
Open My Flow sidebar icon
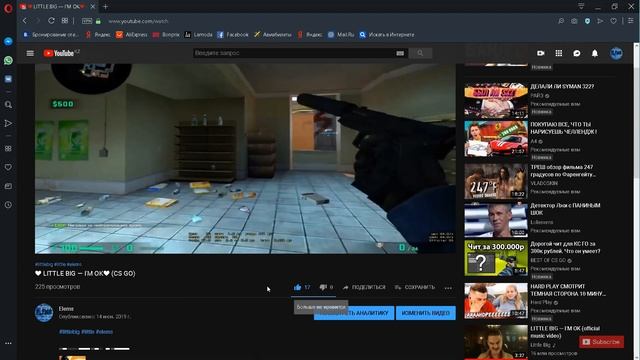click(8, 123)
